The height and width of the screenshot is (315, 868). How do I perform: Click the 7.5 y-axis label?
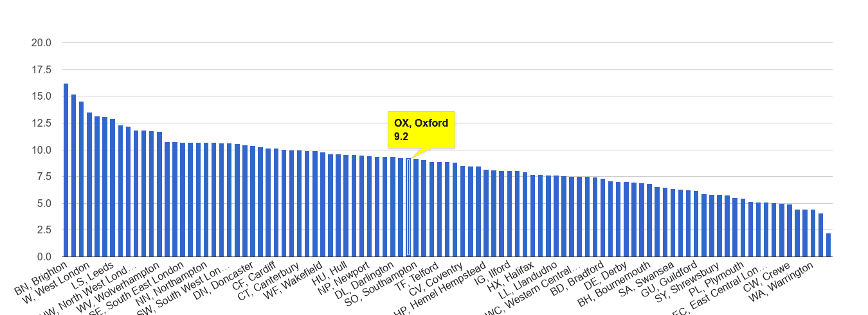click(44, 177)
